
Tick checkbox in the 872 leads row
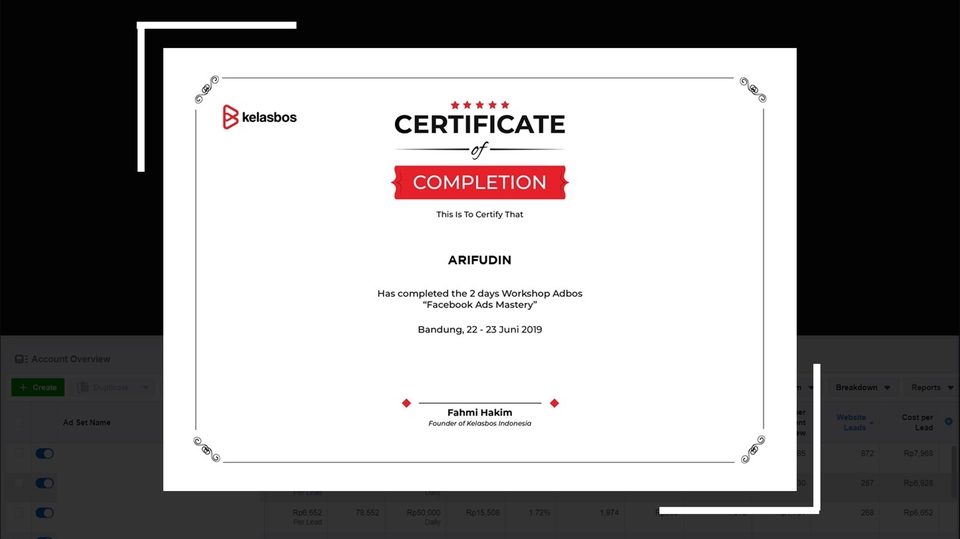(x=18, y=453)
